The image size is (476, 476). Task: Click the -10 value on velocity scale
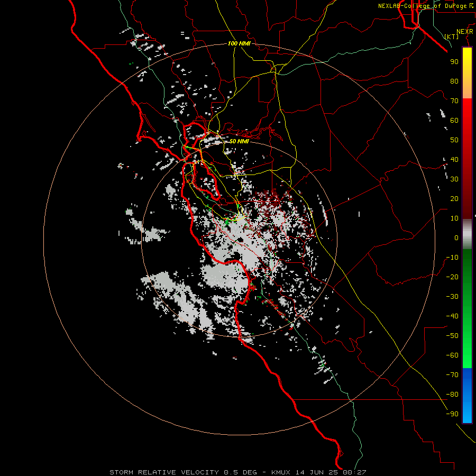452,258
